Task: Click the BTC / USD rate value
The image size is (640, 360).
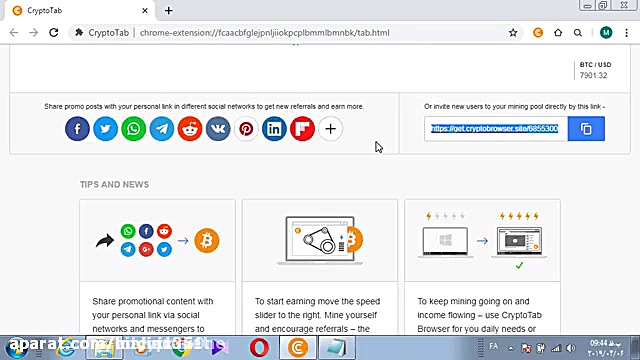Action: pos(593,76)
